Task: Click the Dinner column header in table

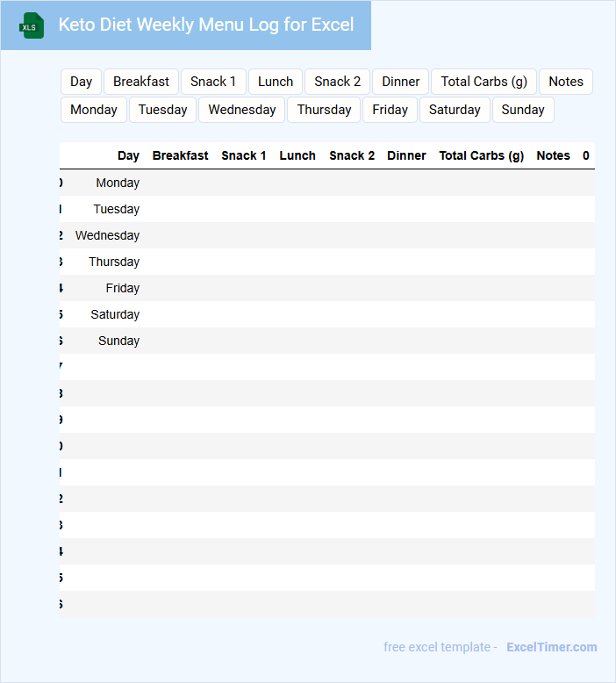Action: tap(406, 155)
